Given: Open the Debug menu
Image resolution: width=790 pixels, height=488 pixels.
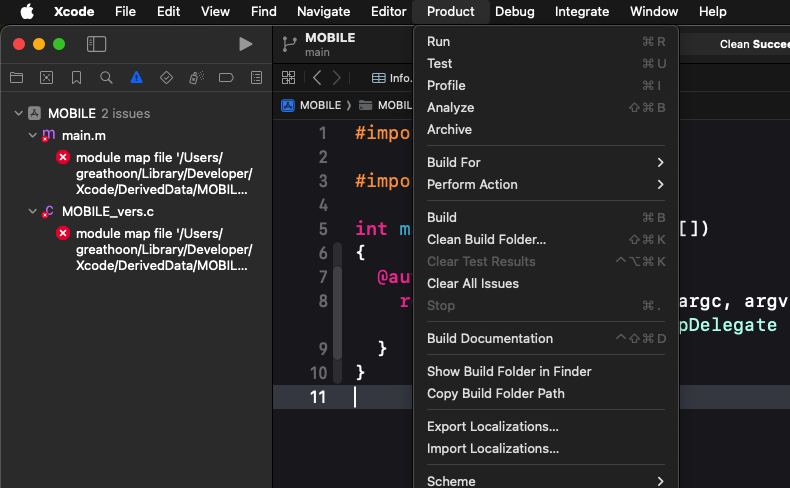Looking at the screenshot, I should 514,11.
